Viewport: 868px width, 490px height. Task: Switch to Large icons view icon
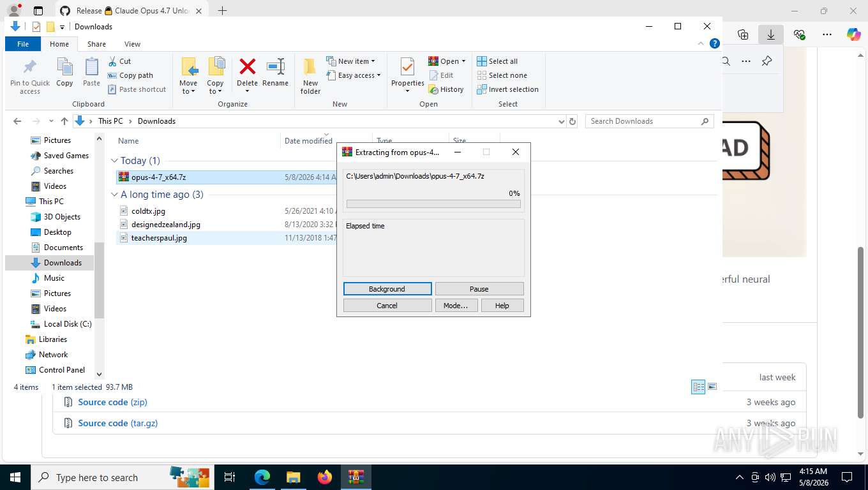point(712,387)
